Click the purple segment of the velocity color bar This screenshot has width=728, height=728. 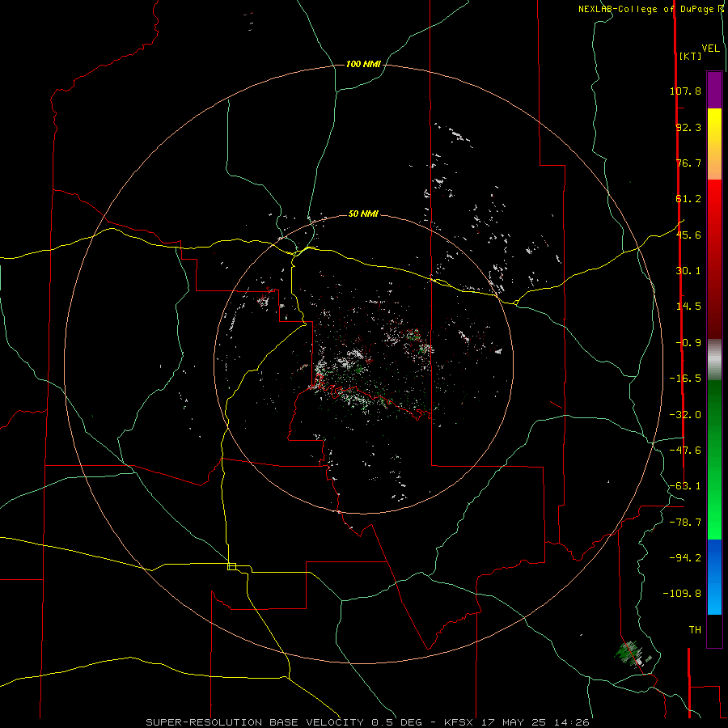tap(714, 90)
